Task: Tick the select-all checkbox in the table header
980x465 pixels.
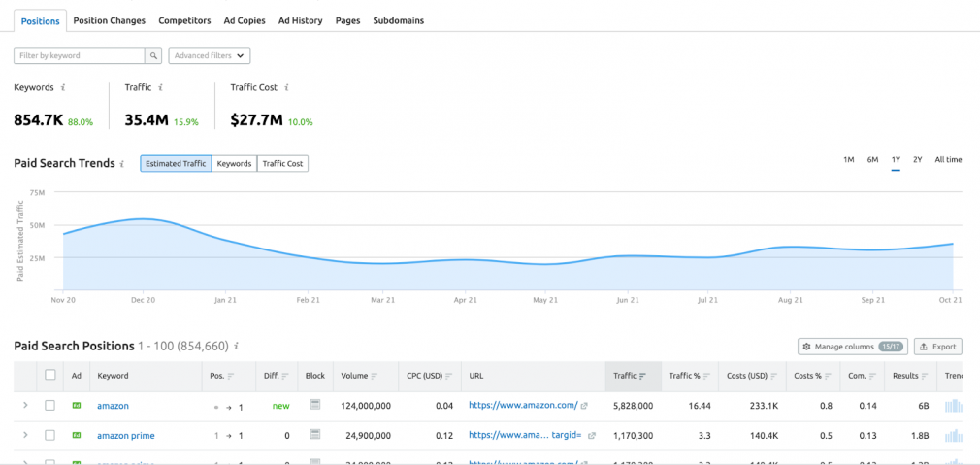Action: pos(50,375)
